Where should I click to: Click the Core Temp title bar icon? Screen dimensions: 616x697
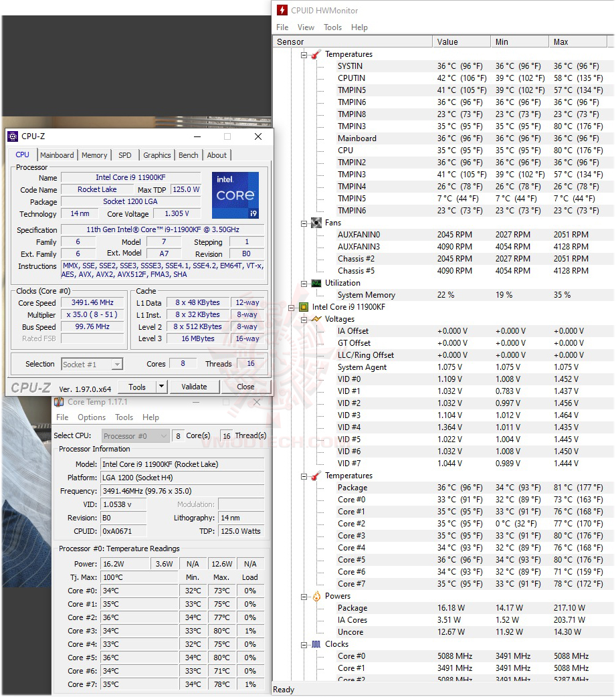point(59,402)
